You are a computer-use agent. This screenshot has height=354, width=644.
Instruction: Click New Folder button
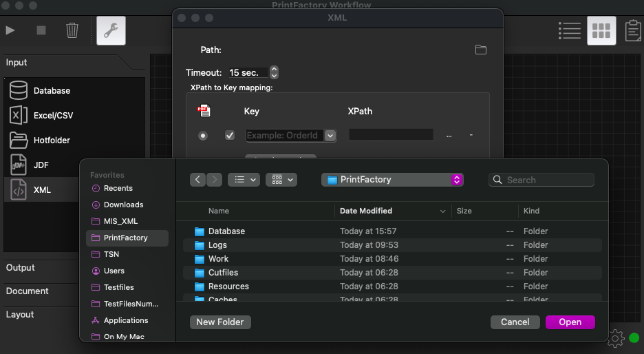tap(220, 322)
